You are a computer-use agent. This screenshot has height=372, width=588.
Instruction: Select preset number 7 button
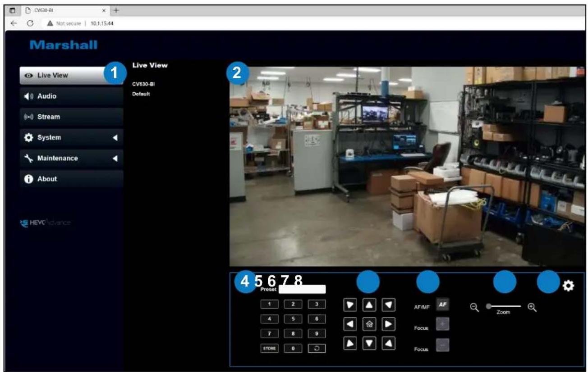coord(270,334)
